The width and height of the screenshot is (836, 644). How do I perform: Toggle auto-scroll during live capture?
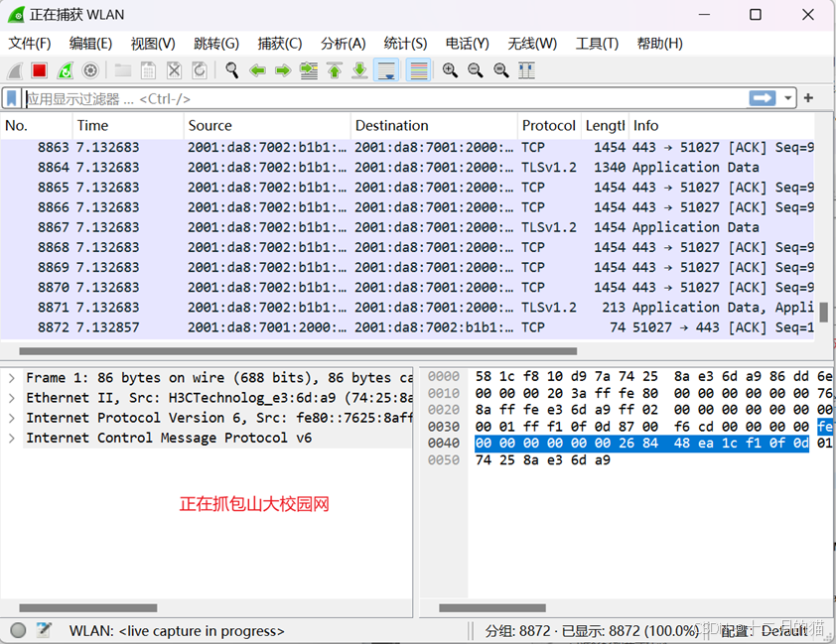pos(386,70)
